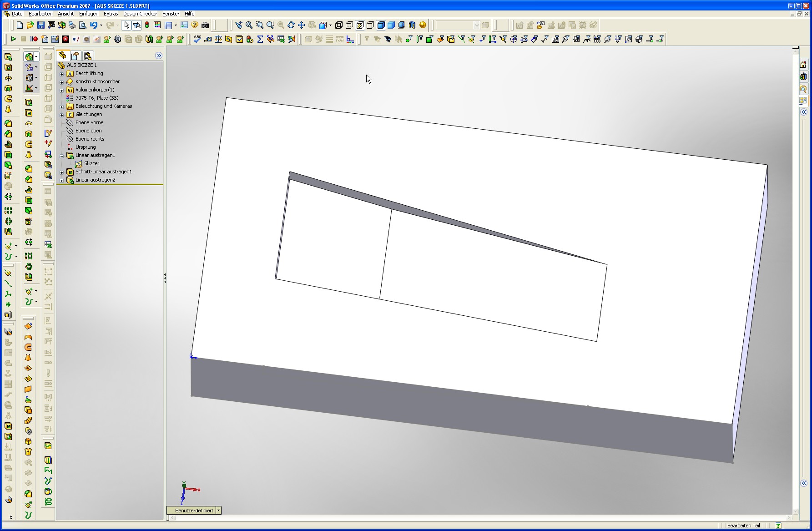Expand the FeatureManager panel with the chevron button
Viewport: 812px width, 531px height.
point(159,56)
